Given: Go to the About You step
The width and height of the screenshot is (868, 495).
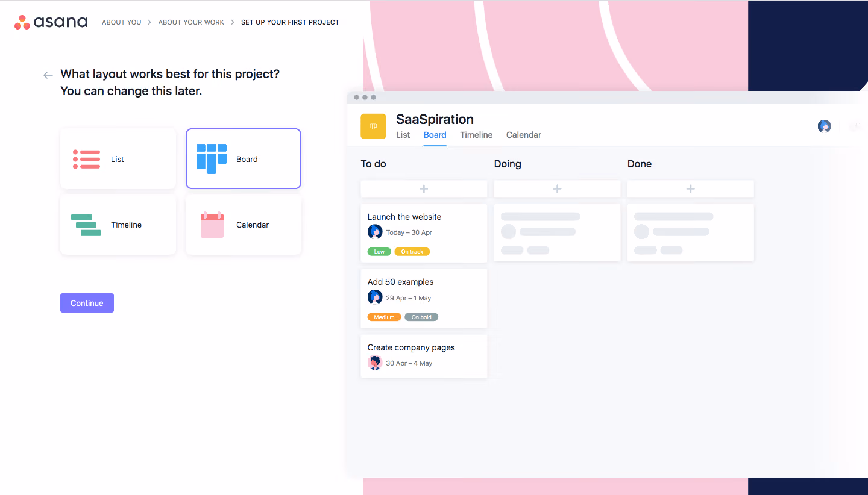Looking at the screenshot, I should (122, 22).
